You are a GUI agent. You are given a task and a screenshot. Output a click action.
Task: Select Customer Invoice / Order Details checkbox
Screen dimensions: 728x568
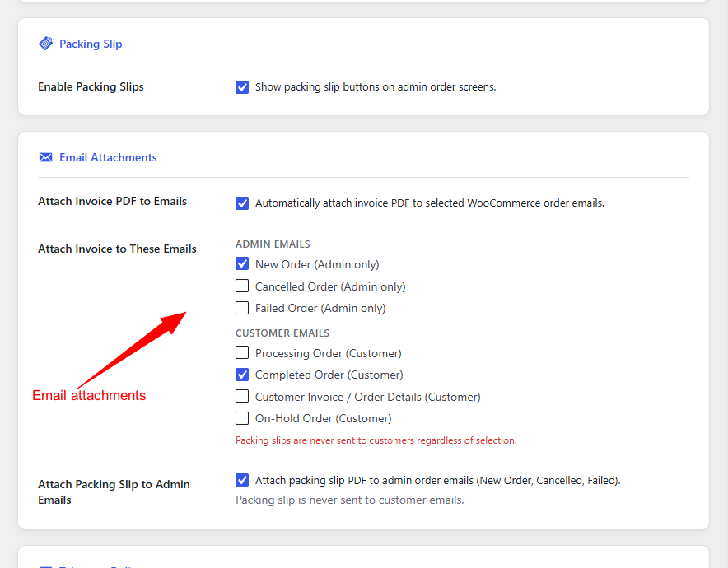242,396
